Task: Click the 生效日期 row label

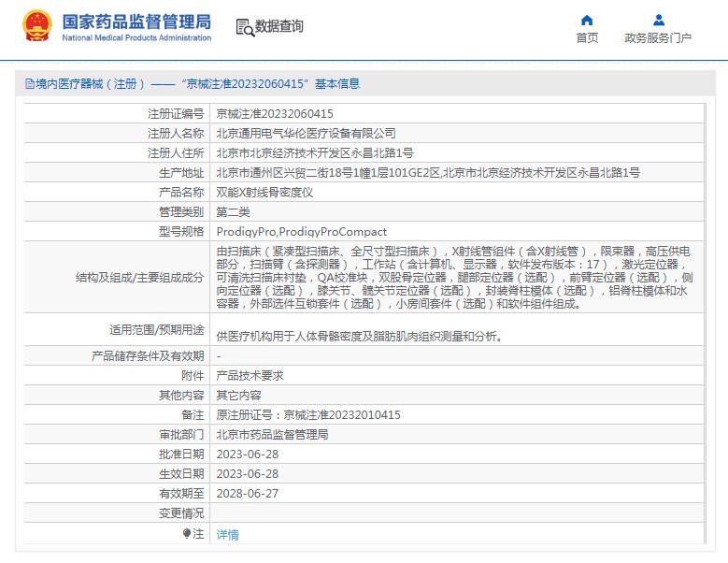Action: pyautogui.click(x=181, y=474)
